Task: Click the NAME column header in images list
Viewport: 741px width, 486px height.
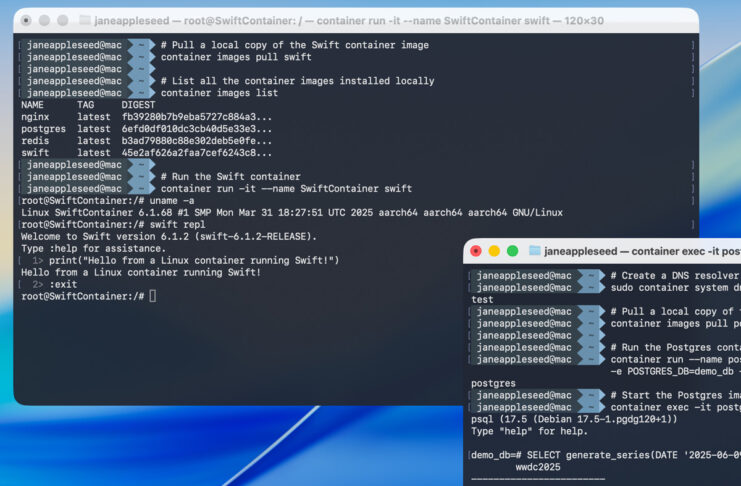Action: click(32, 105)
